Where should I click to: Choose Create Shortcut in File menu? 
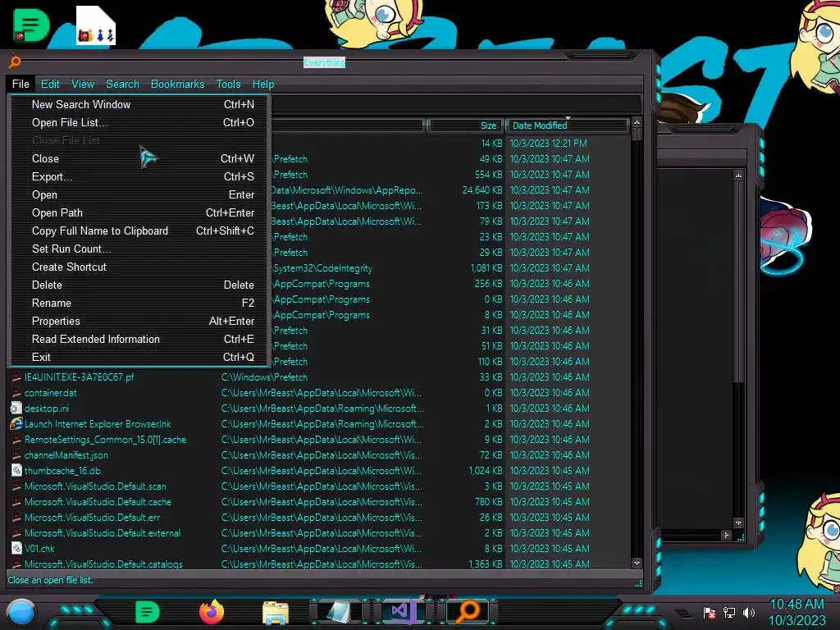click(x=139, y=267)
